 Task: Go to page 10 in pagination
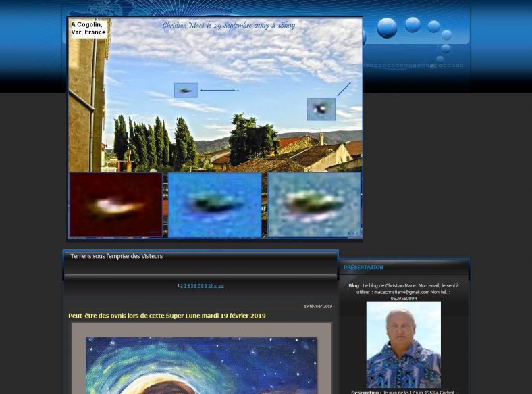click(211, 286)
